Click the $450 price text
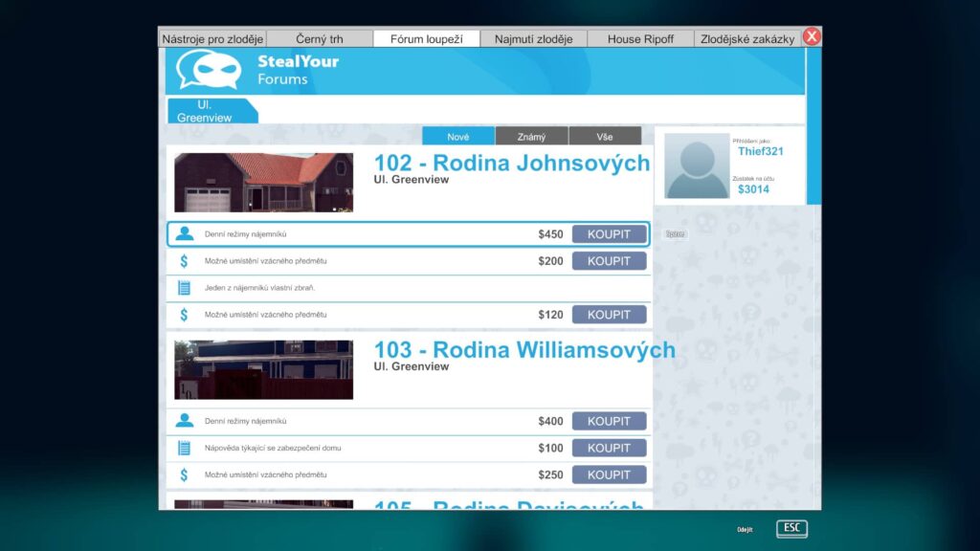The width and height of the screenshot is (980, 551). tap(550, 234)
